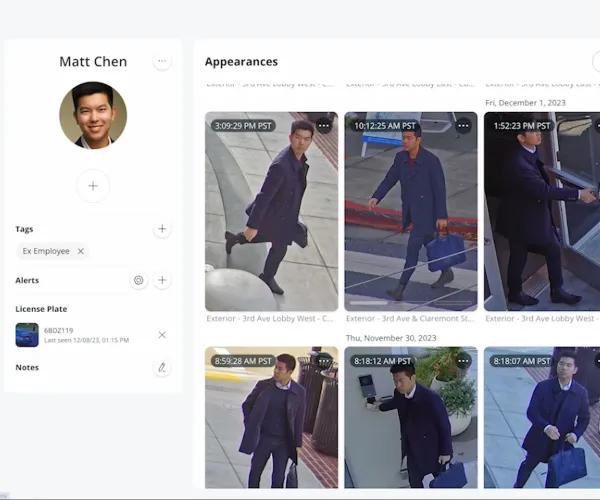Click the Last seen 12/08/23 text

[86, 340]
